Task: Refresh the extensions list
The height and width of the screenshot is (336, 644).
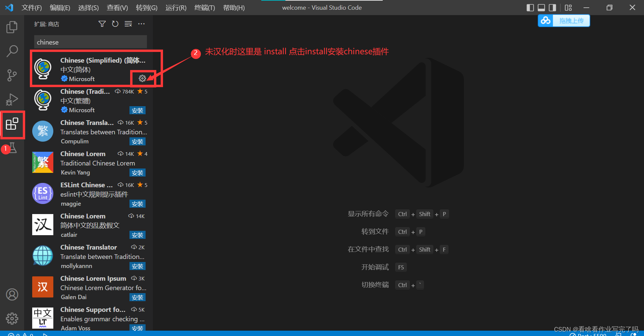Action: click(115, 24)
